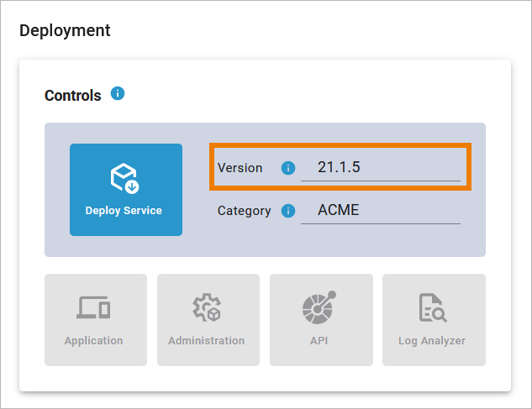The width and height of the screenshot is (532, 409).
Task: Click the Deployment page heading
Action: pyautogui.click(x=65, y=31)
